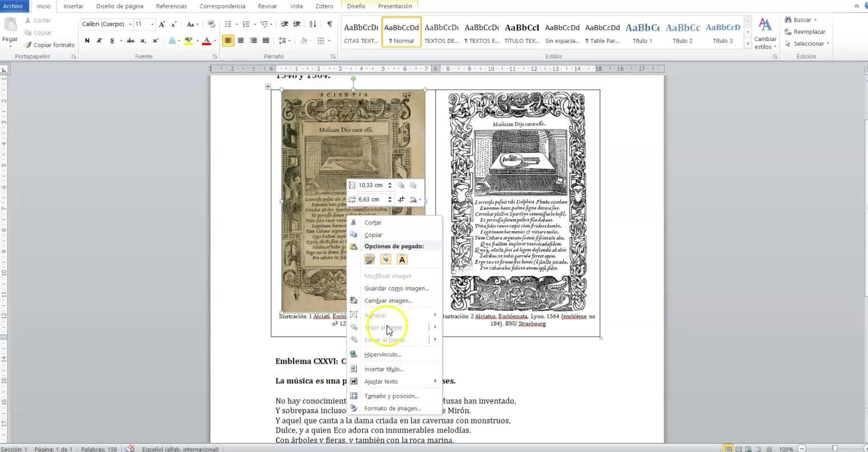Click the show paragraph marks (¶) icon
The image size is (868, 452).
(x=329, y=24)
